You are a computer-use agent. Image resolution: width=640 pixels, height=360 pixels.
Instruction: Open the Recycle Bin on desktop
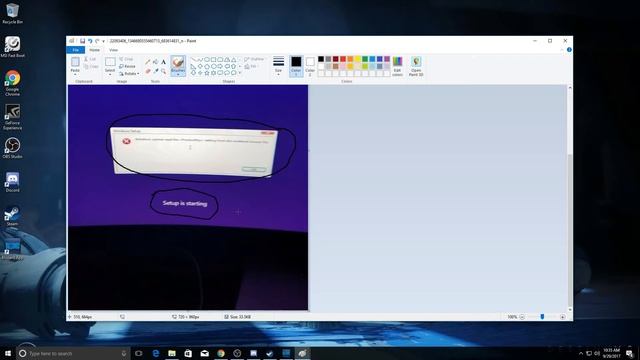point(12,13)
